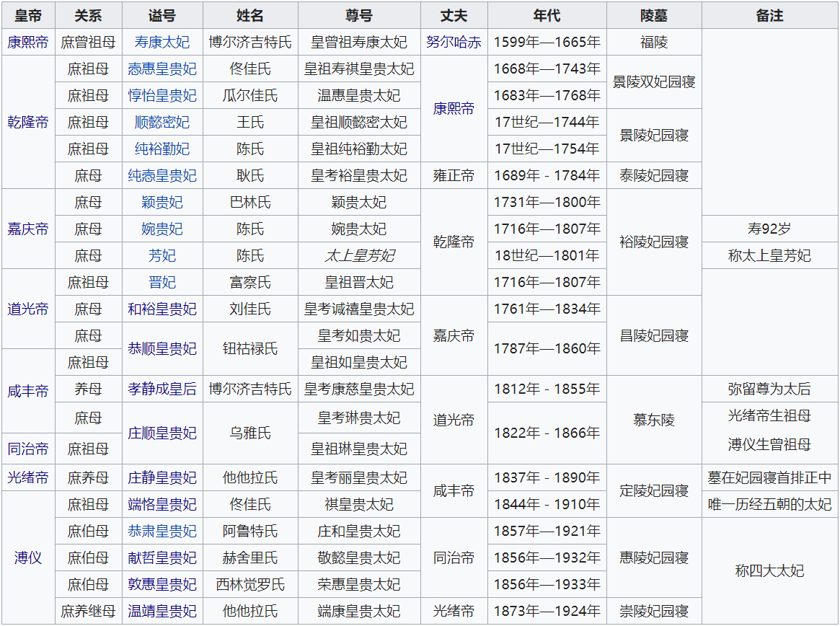Open the 道光帝 link in the 皇帝 column

pyautogui.click(x=28, y=309)
